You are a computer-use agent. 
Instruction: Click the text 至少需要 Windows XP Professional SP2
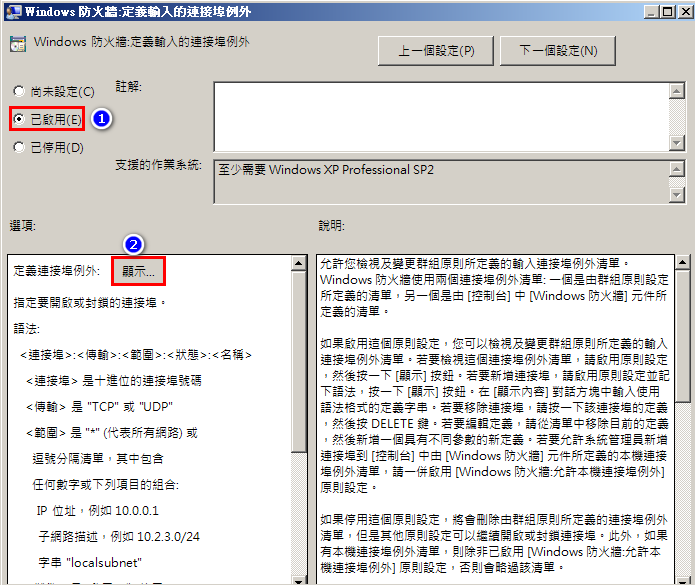pos(326,170)
